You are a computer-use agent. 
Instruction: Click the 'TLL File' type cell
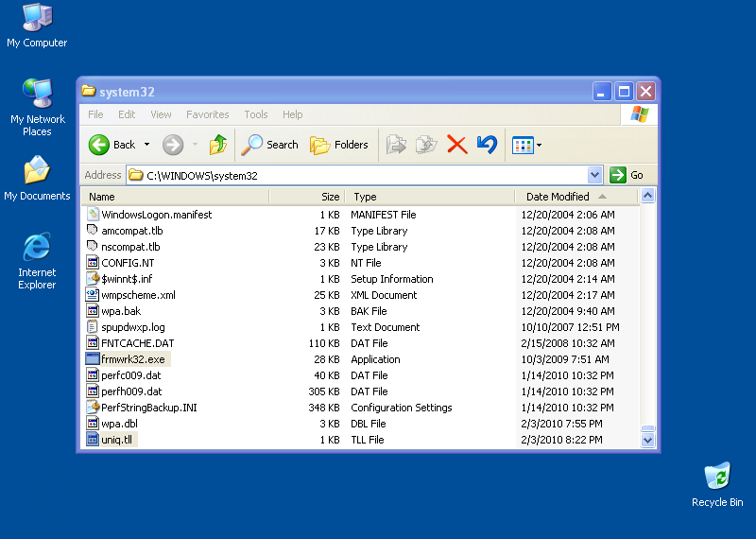pyautogui.click(x=368, y=440)
